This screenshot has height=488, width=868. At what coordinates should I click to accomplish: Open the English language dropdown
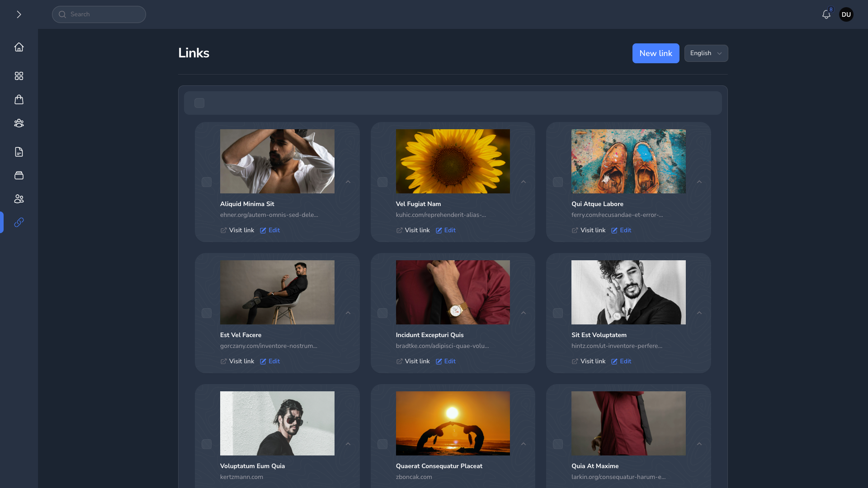pyautogui.click(x=706, y=53)
